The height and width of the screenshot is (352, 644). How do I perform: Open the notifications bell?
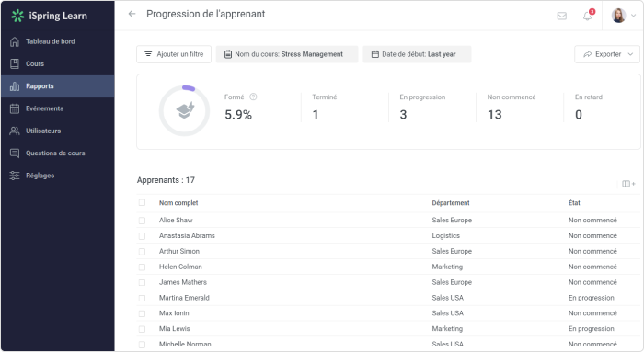click(x=588, y=16)
